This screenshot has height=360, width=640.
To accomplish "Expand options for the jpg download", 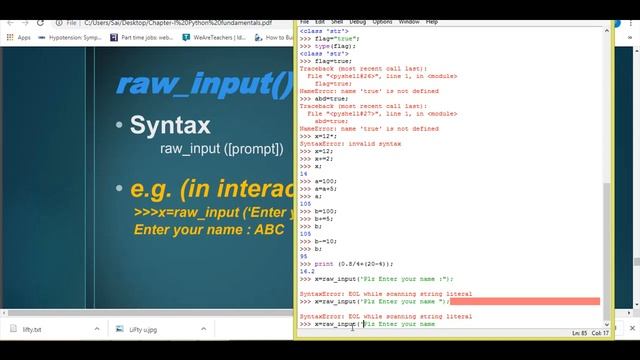I will click(x=204, y=329).
